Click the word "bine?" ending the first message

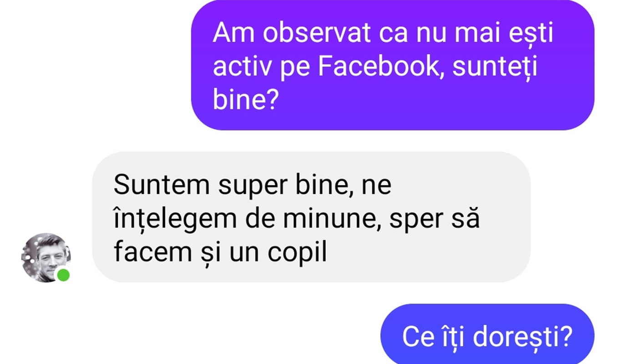pyautogui.click(x=245, y=101)
